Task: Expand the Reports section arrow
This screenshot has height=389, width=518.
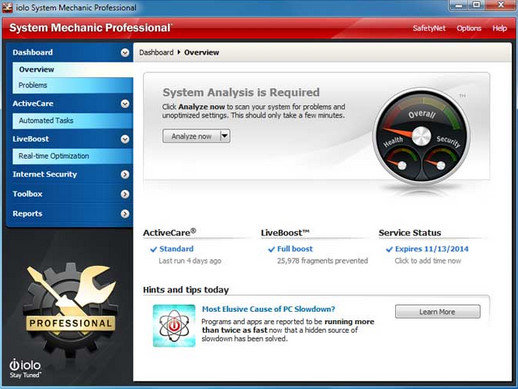Action: click(x=125, y=214)
